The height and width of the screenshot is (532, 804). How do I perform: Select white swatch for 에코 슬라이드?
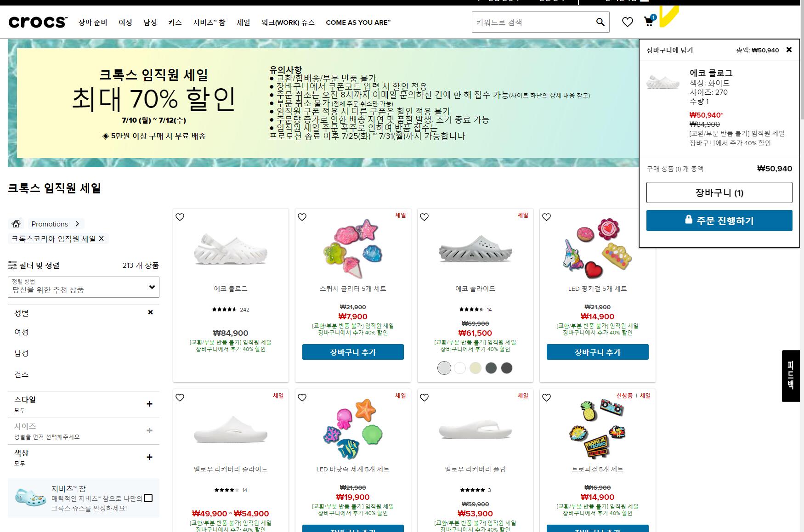coord(460,368)
